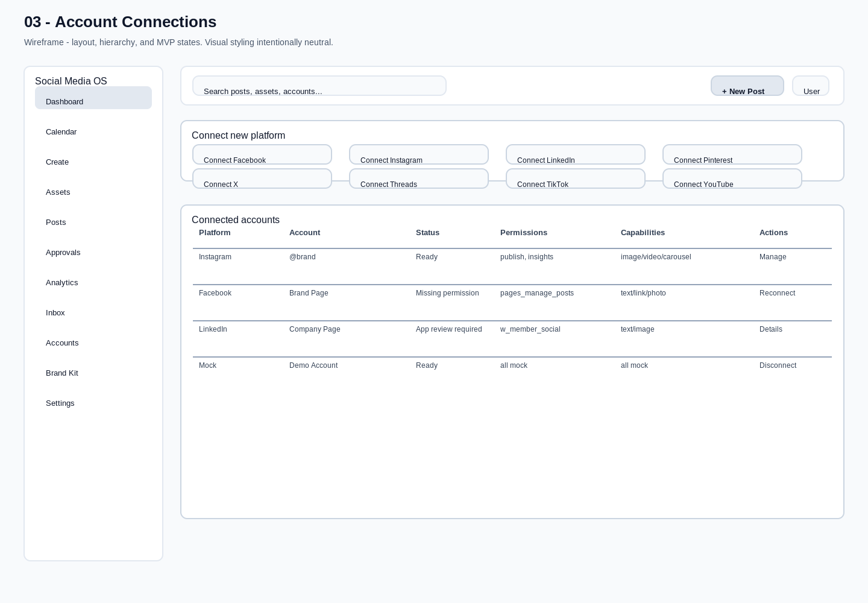868x603 pixels.
Task: Click the publish, insights permission cell
Action: tap(527, 257)
